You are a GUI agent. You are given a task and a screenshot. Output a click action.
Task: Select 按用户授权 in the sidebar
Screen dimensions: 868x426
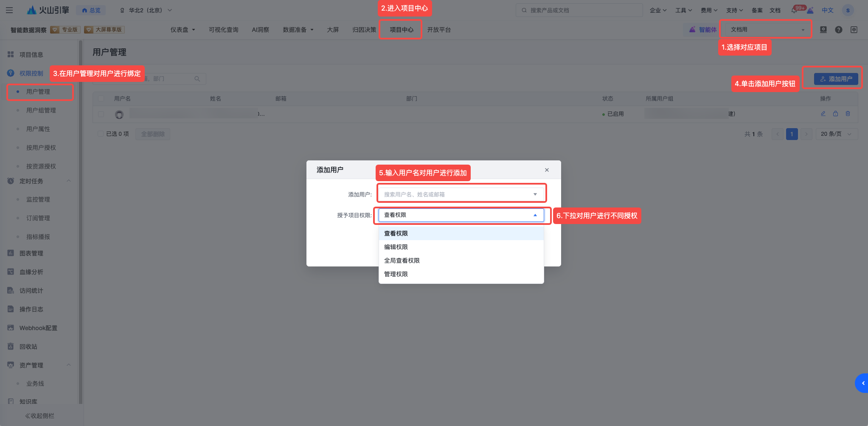41,148
